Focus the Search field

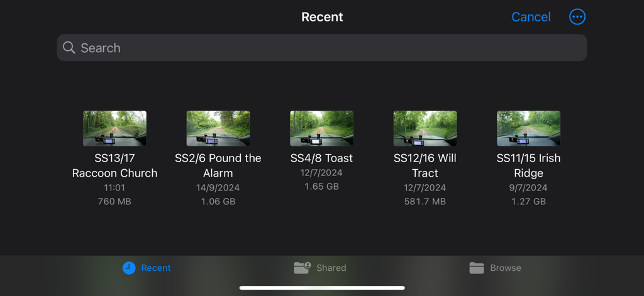coord(322,48)
